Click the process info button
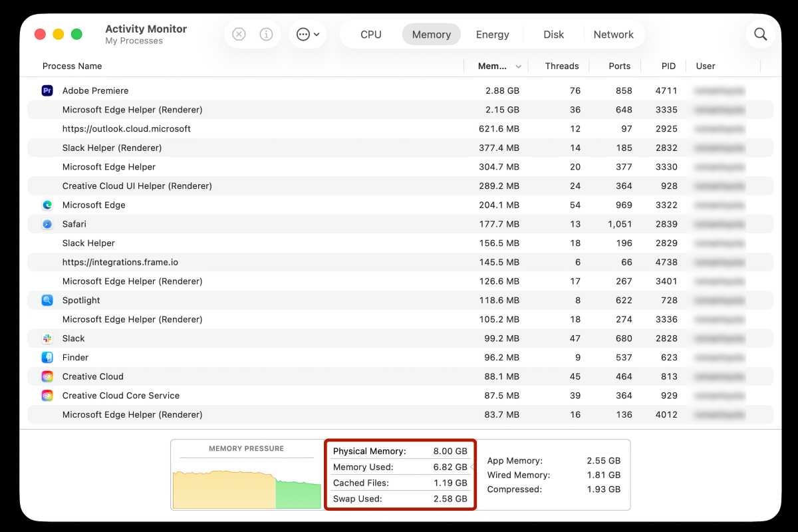This screenshot has width=798, height=532. 265,34
